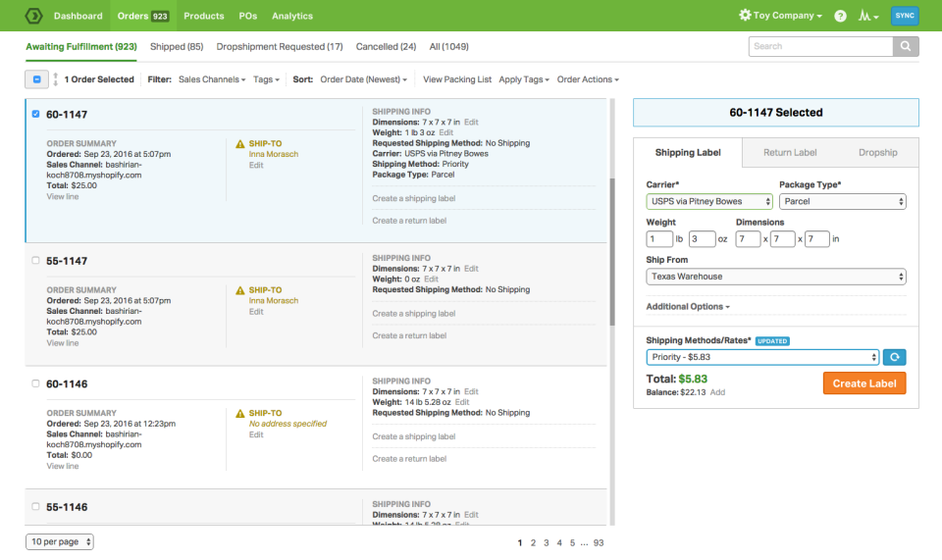Viewport: 942px width, 560px height.
Task: Switch to the Return Label tab
Action: pyautogui.click(x=790, y=152)
